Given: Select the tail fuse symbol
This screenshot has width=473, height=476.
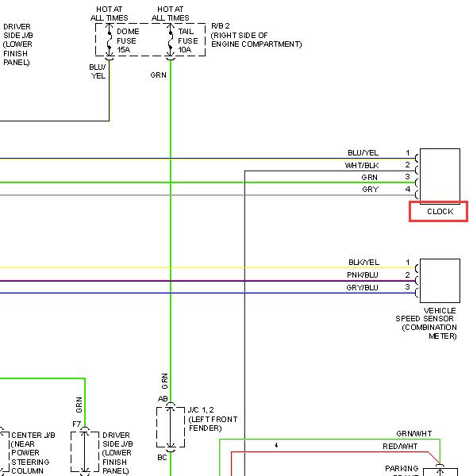Looking at the screenshot, I should (x=171, y=40).
